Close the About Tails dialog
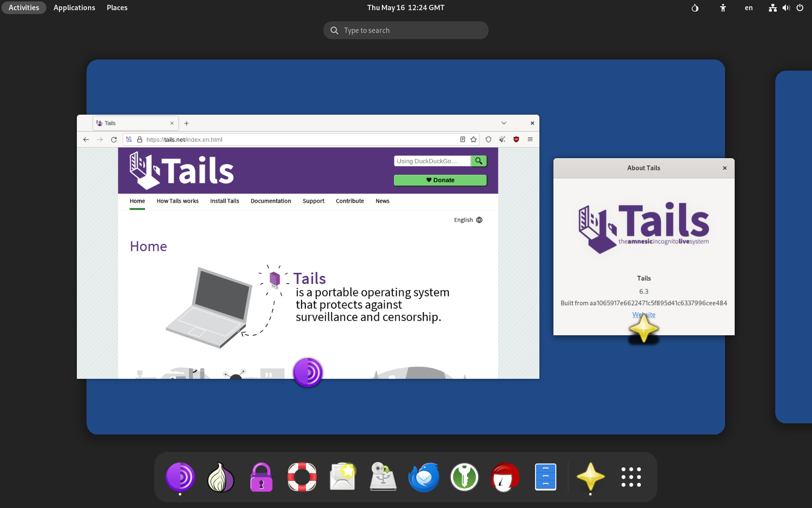The width and height of the screenshot is (812, 508). pos(725,168)
